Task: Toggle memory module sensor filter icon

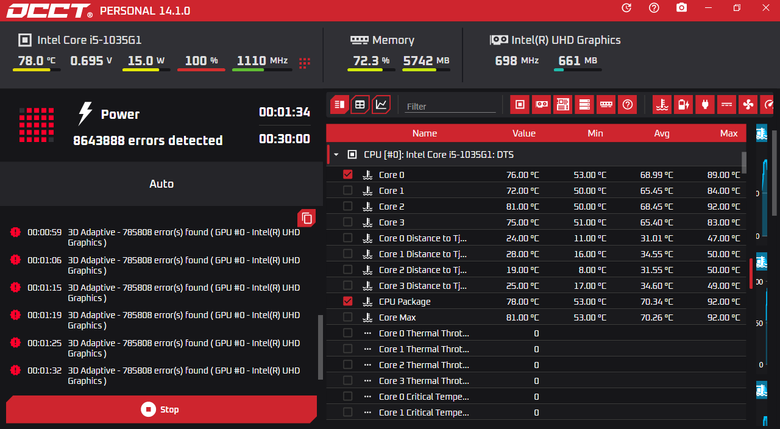Action: click(x=605, y=105)
